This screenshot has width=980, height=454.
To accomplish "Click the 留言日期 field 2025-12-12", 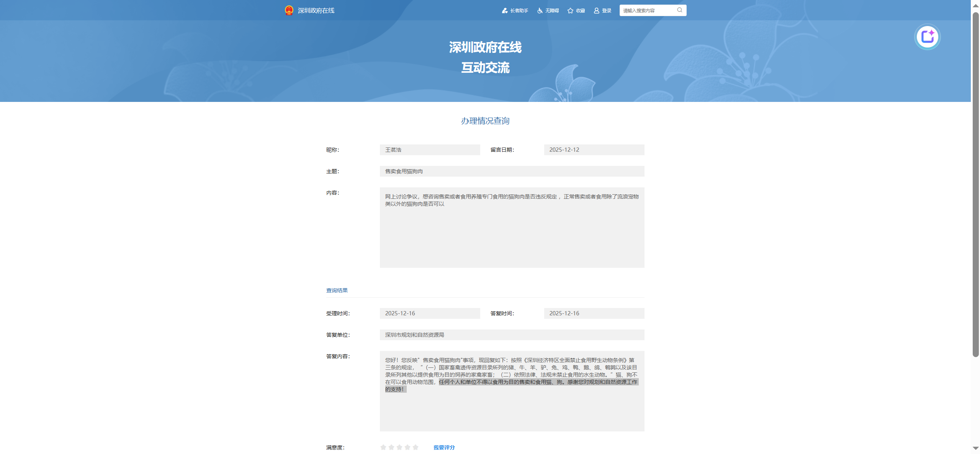I will coord(594,150).
